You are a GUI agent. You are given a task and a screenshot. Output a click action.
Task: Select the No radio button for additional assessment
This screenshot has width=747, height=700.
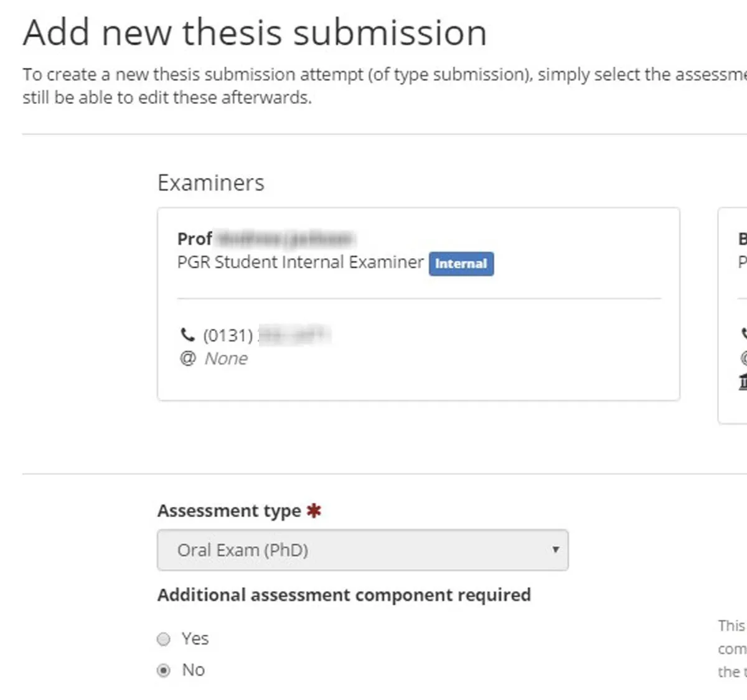click(x=163, y=670)
